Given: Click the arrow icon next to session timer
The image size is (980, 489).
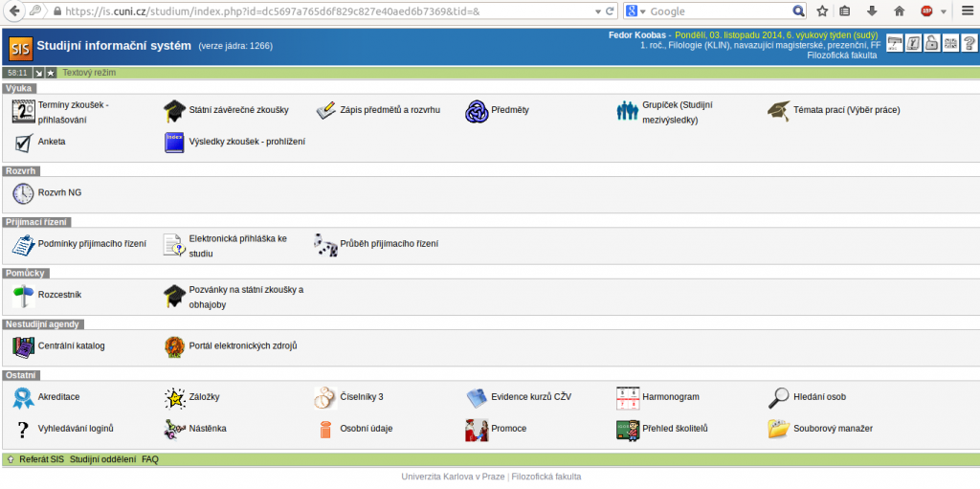Looking at the screenshot, I should (39, 73).
